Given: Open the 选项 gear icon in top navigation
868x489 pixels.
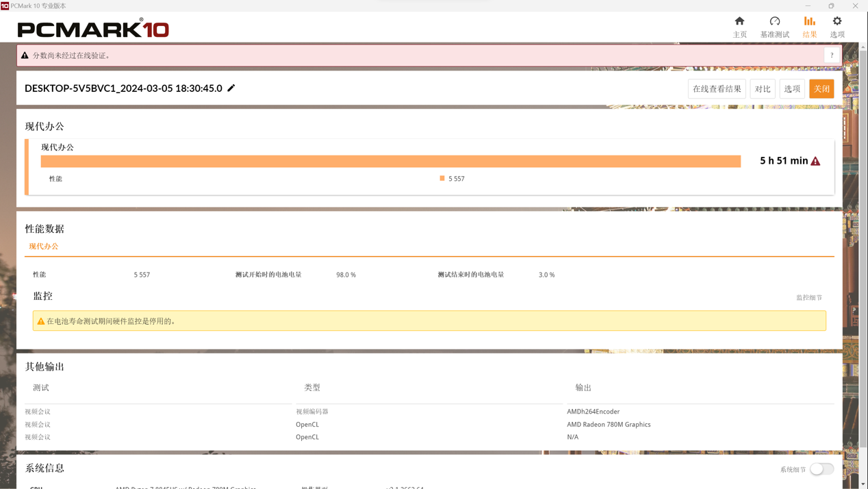Looking at the screenshot, I should (x=837, y=21).
